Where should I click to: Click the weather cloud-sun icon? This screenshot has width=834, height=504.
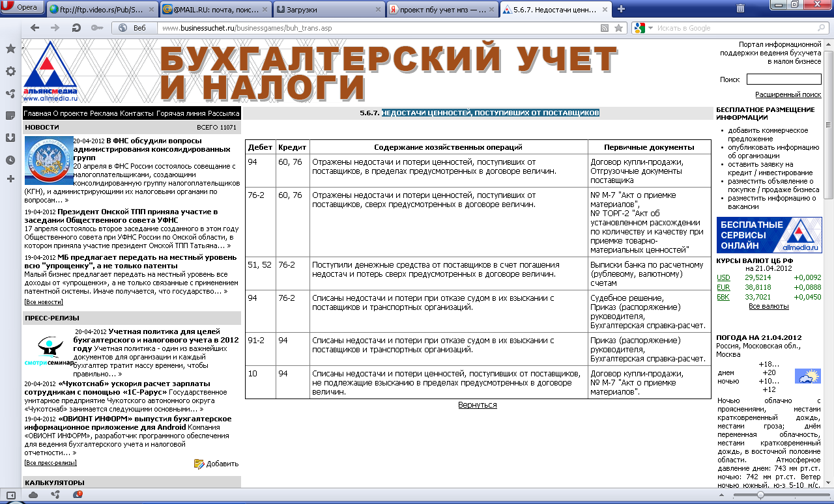(807, 376)
